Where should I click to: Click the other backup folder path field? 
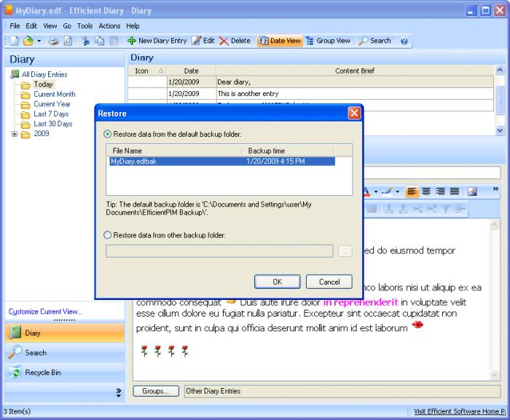tap(219, 251)
